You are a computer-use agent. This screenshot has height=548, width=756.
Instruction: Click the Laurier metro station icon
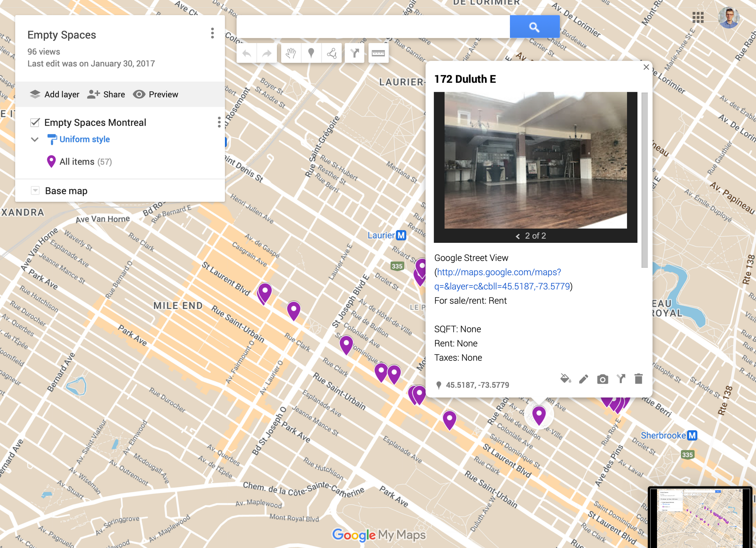click(401, 235)
